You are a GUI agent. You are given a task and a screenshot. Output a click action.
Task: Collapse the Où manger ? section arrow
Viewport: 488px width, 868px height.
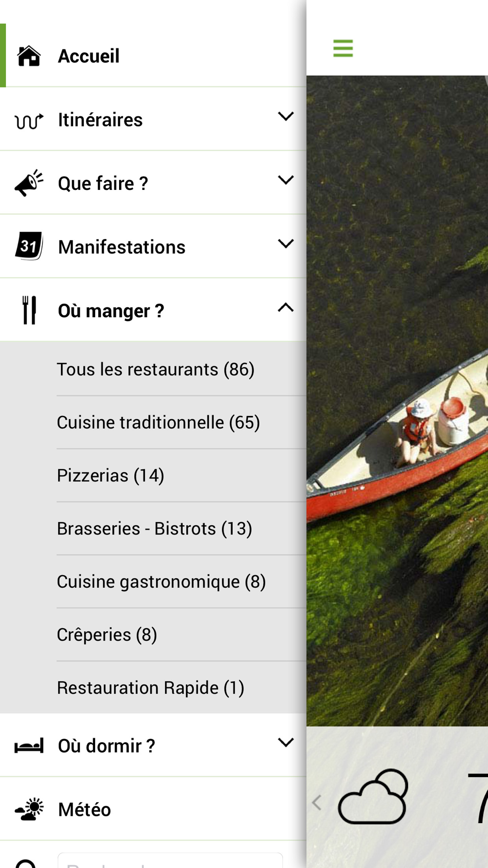(x=286, y=308)
